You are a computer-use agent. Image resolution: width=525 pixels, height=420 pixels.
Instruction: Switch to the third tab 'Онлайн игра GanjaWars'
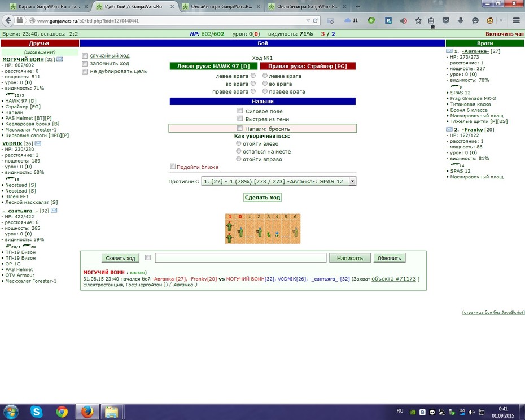(221, 6)
